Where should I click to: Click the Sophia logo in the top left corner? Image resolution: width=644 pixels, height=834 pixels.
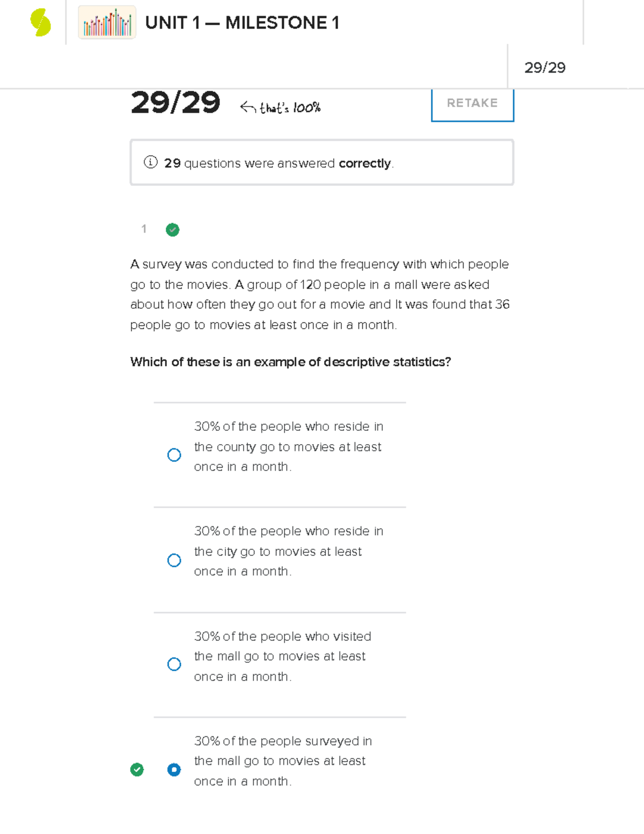[39, 22]
